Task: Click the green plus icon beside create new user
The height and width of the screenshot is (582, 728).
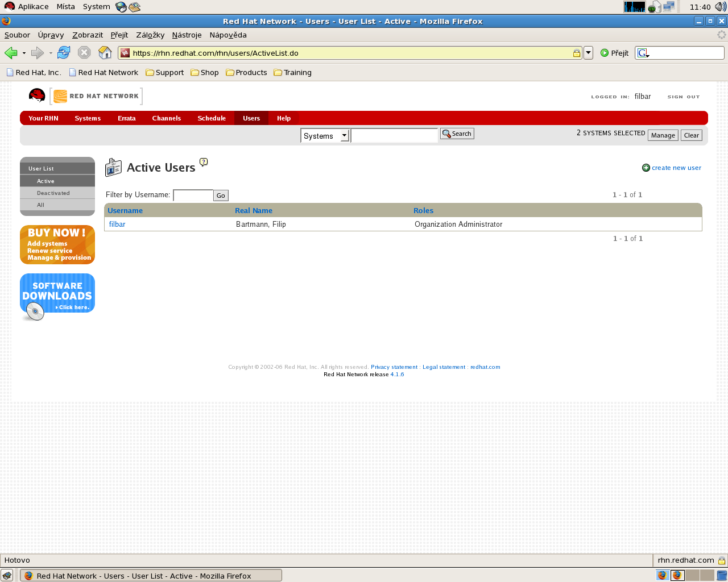Action: tap(646, 168)
